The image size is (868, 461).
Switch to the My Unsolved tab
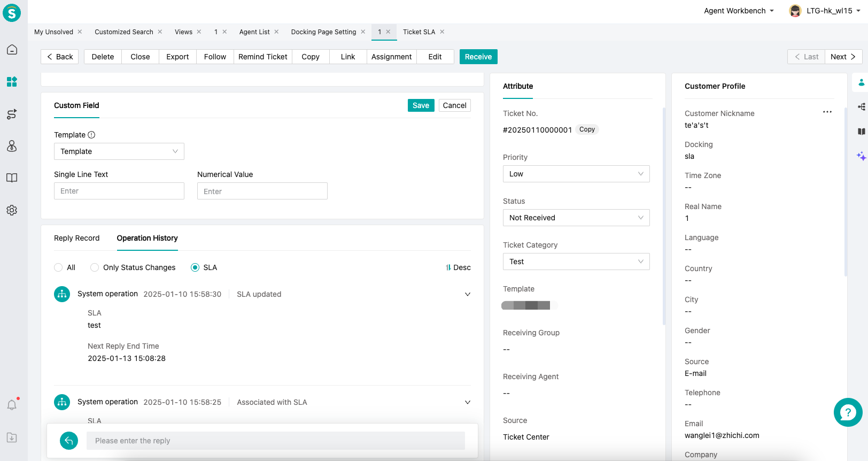coord(53,32)
